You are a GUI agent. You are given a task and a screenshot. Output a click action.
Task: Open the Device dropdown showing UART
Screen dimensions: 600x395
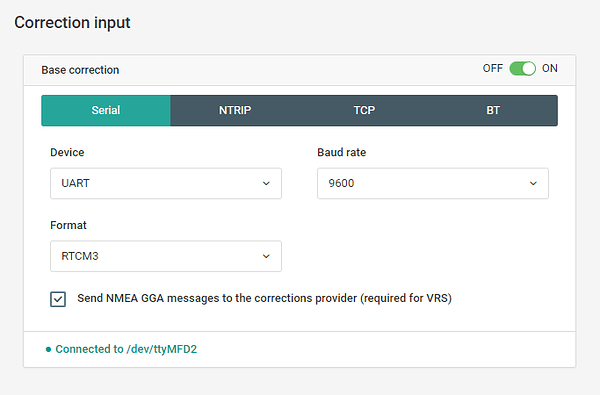[166, 183]
